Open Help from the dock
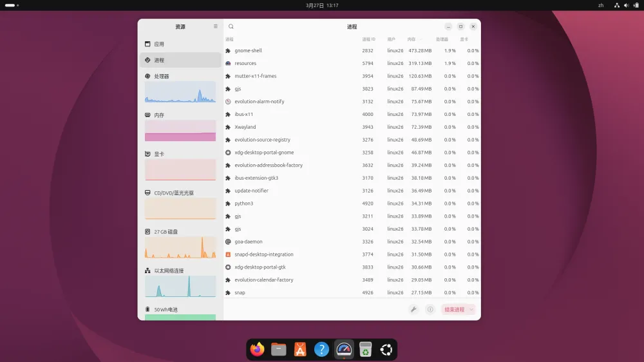Image resolution: width=644 pixels, height=362 pixels. pos(321,350)
